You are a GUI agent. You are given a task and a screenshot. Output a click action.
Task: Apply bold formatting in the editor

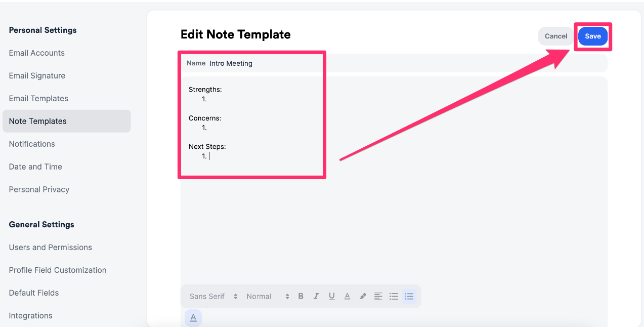[301, 296]
